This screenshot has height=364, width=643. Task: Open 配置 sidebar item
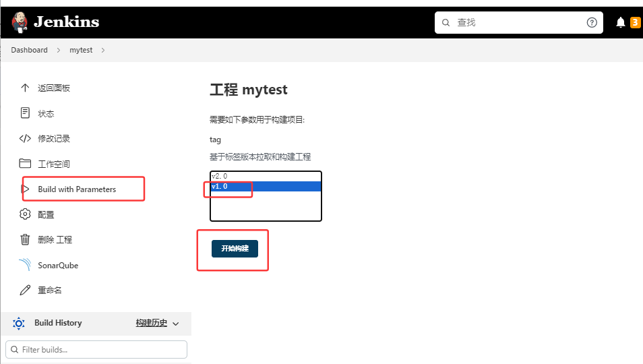pyautogui.click(x=46, y=214)
